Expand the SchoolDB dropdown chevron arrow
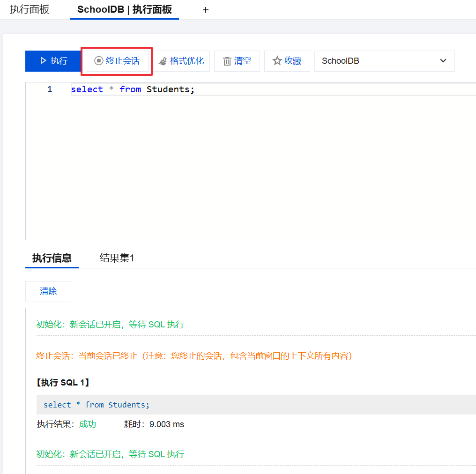This screenshot has width=476, height=474. tap(443, 61)
